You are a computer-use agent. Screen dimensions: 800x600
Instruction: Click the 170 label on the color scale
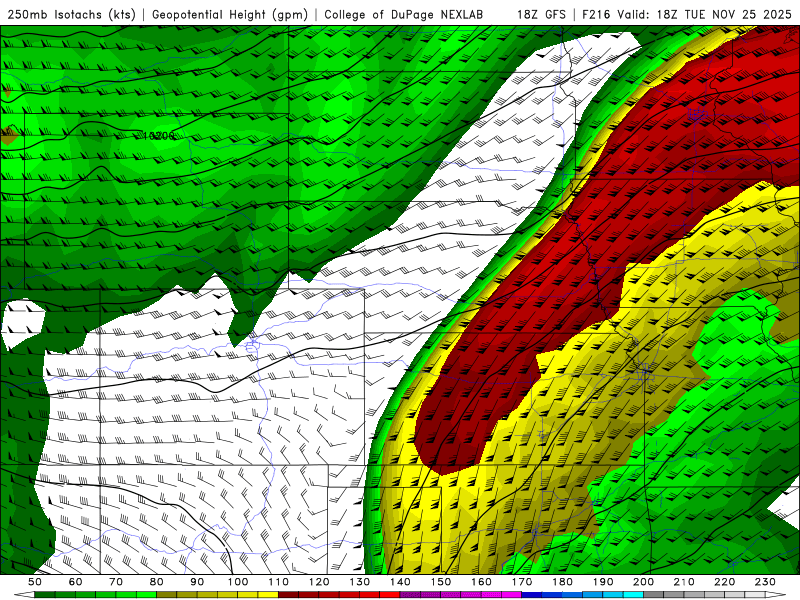(522, 582)
